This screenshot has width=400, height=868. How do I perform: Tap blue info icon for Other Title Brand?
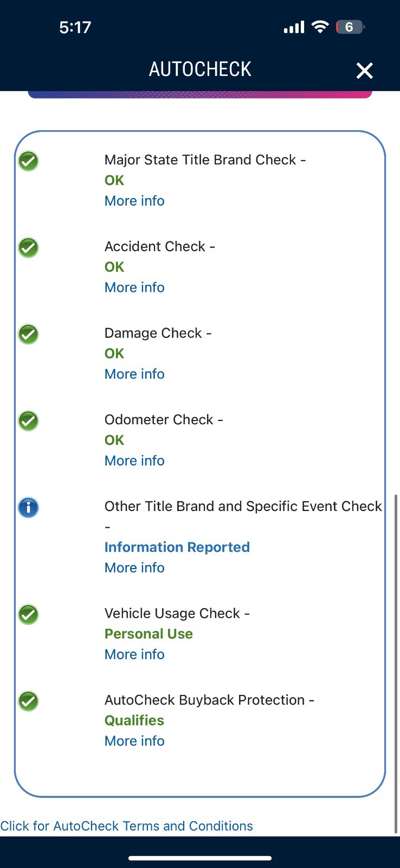[28, 508]
